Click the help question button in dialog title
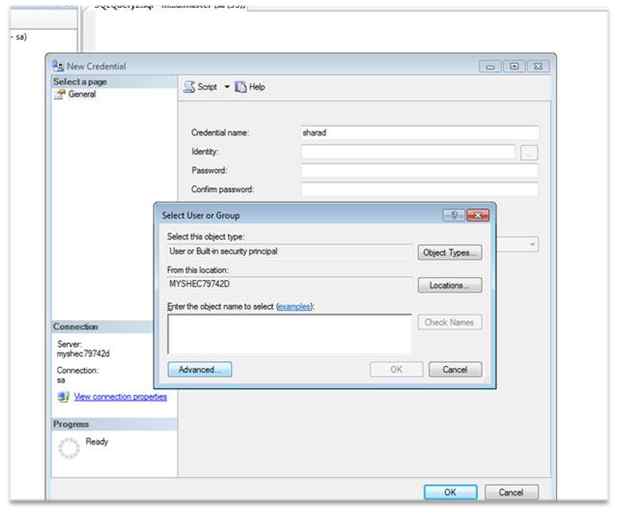Viewport: 618px width, 514px height. pyautogui.click(x=454, y=215)
